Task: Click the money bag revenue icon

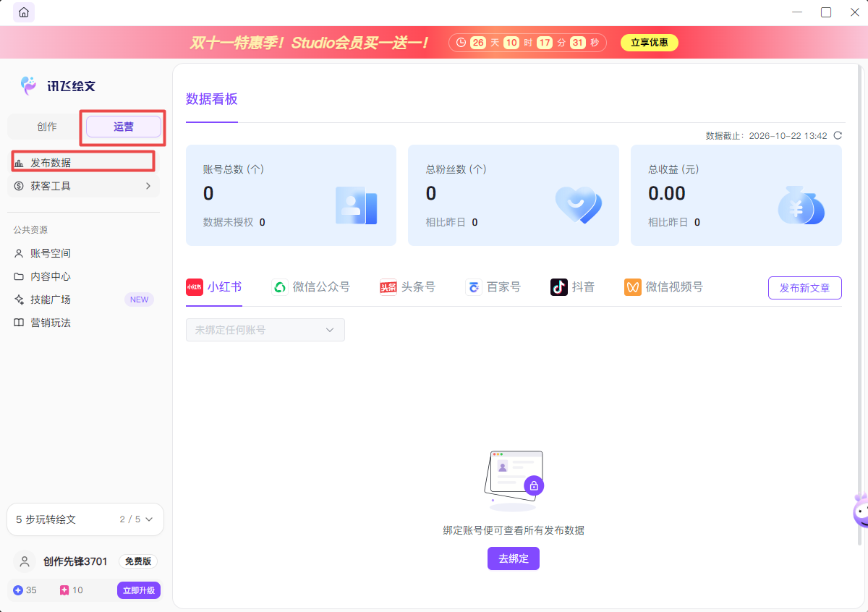Action: tap(801, 205)
